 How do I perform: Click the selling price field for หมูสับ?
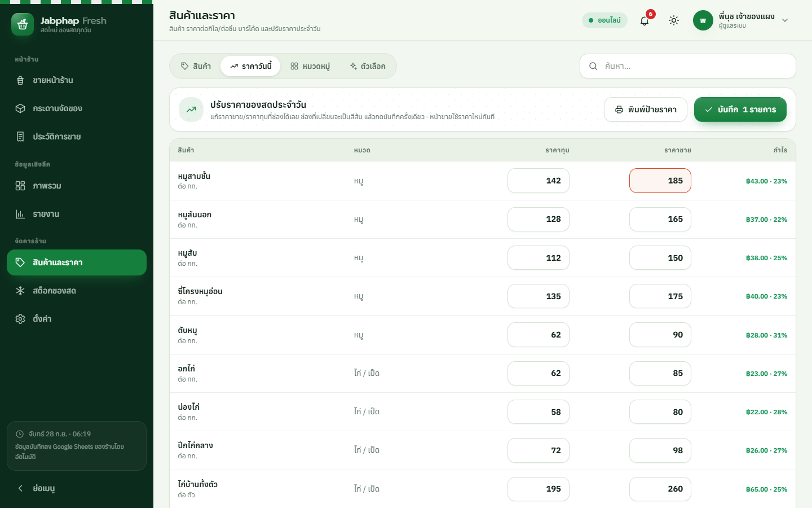point(660,258)
